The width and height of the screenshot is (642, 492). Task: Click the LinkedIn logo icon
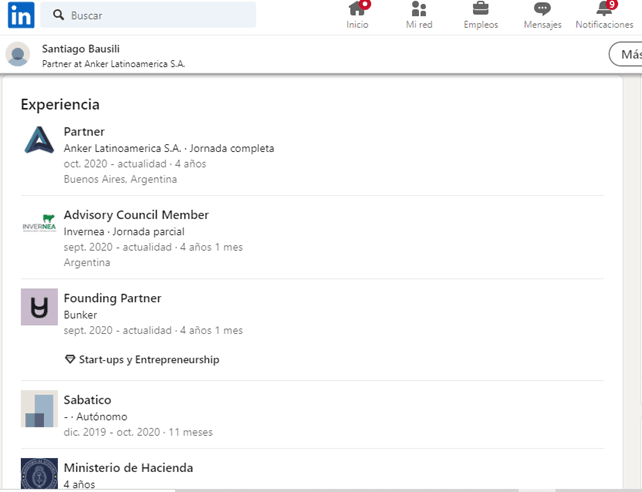[21, 15]
